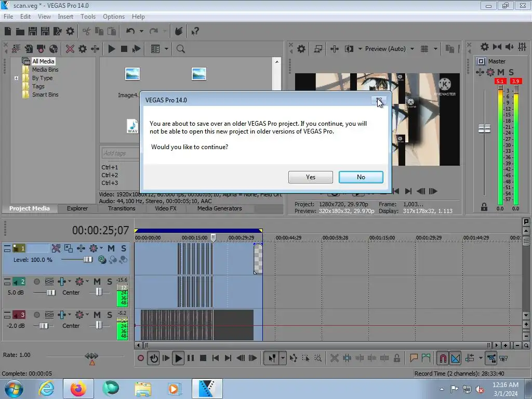
Task: Click No in the save dialog
Action: 361,177
